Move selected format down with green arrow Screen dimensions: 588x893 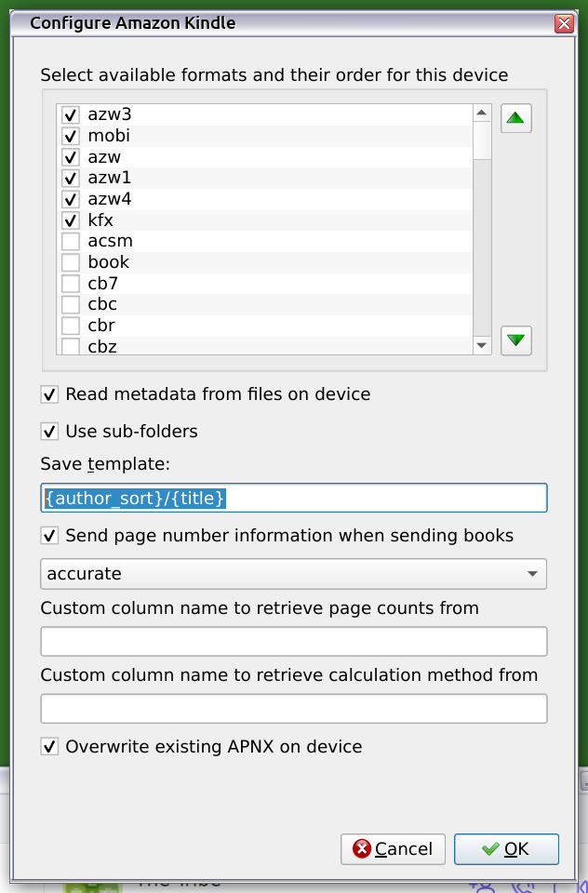click(516, 340)
